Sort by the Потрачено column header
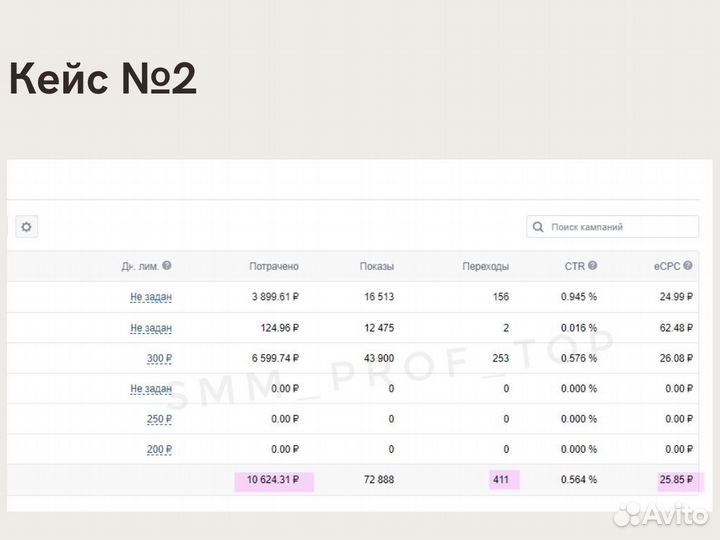Image resolution: width=720 pixels, height=540 pixels. tap(274, 266)
